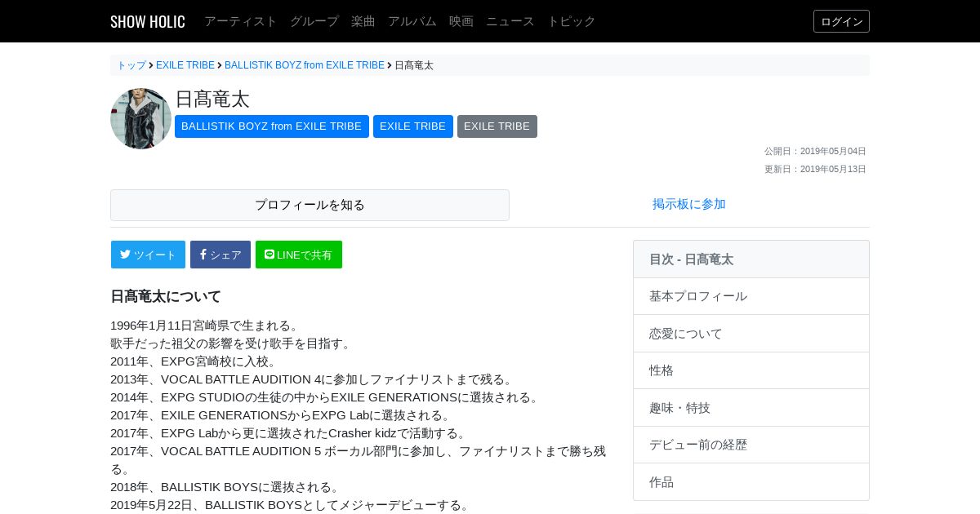Viewport: 980px width, 514px height.
Task: Click the Facebook icon on シェア button
Action: (203, 255)
